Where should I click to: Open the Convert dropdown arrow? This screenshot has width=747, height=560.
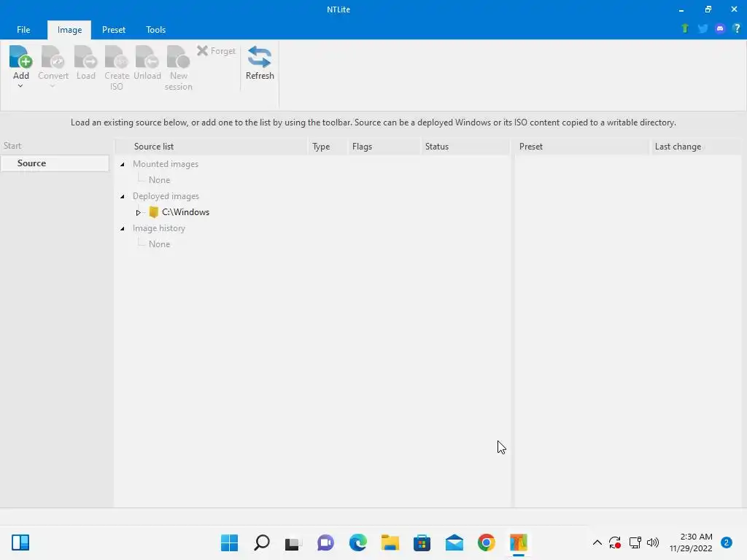coord(53,86)
